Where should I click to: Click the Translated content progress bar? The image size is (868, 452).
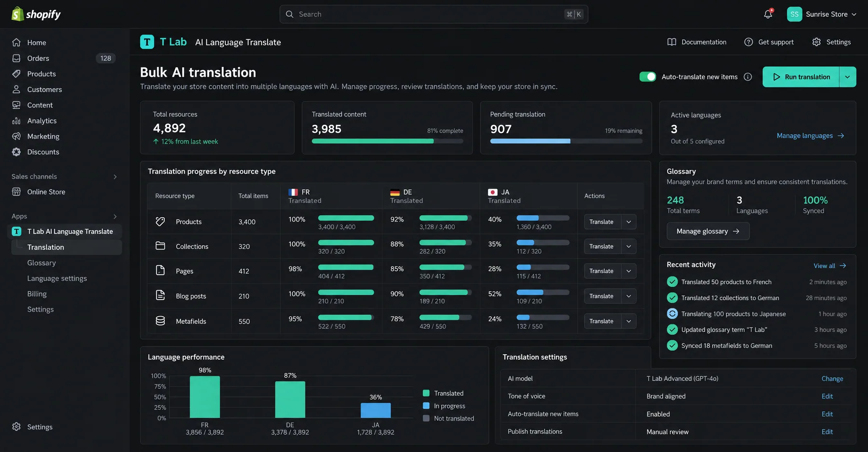click(387, 141)
